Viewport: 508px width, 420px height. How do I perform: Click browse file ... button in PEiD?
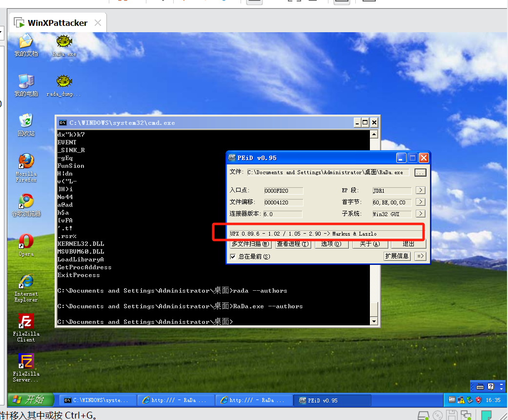[x=420, y=172]
